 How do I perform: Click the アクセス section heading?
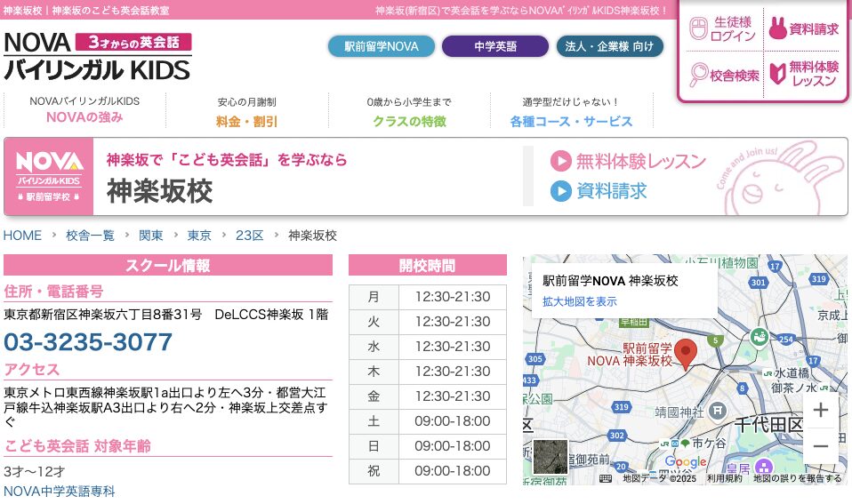pyautogui.click(x=31, y=369)
